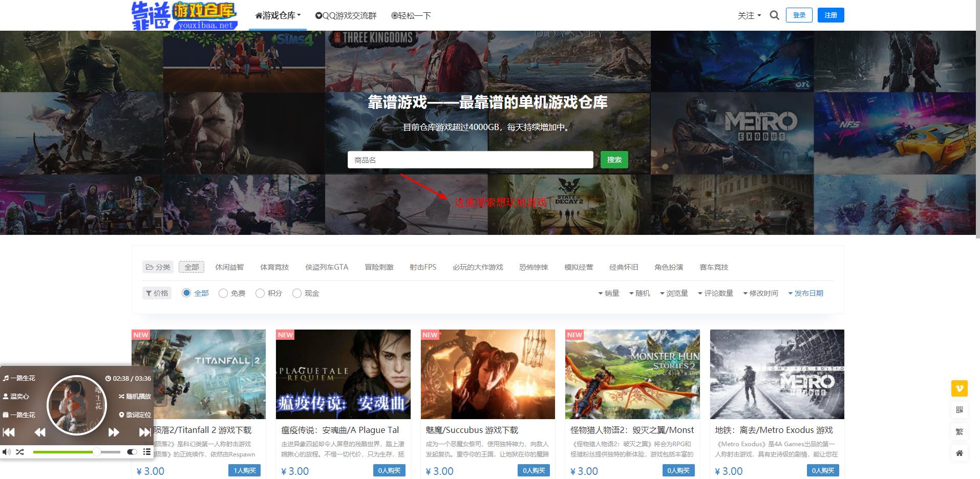Select the 全部 category tab
This screenshot has height=479, width=980.
pos(191,267)
